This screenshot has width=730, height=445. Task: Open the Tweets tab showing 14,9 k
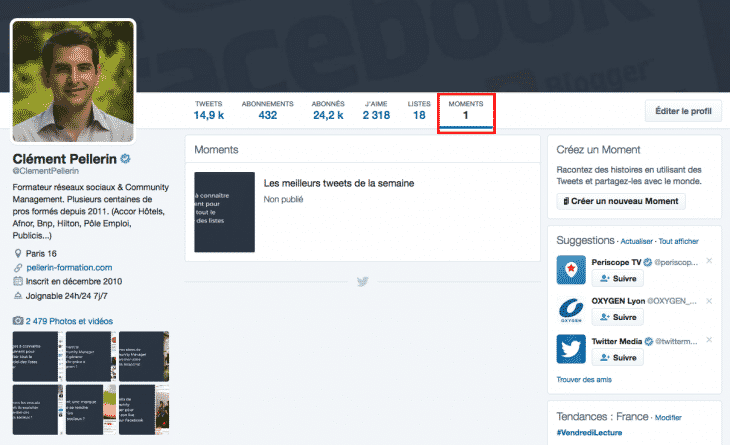(x=208, y=111)
